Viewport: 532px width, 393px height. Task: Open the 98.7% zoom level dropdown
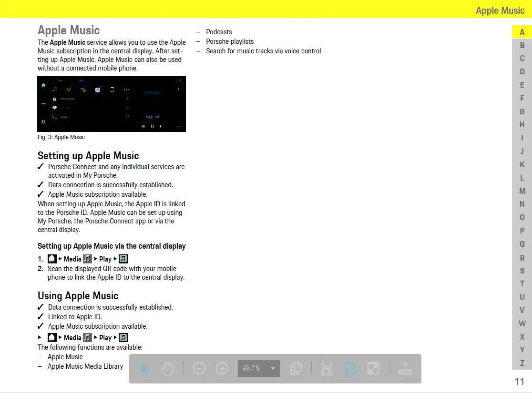pos(258,368)
